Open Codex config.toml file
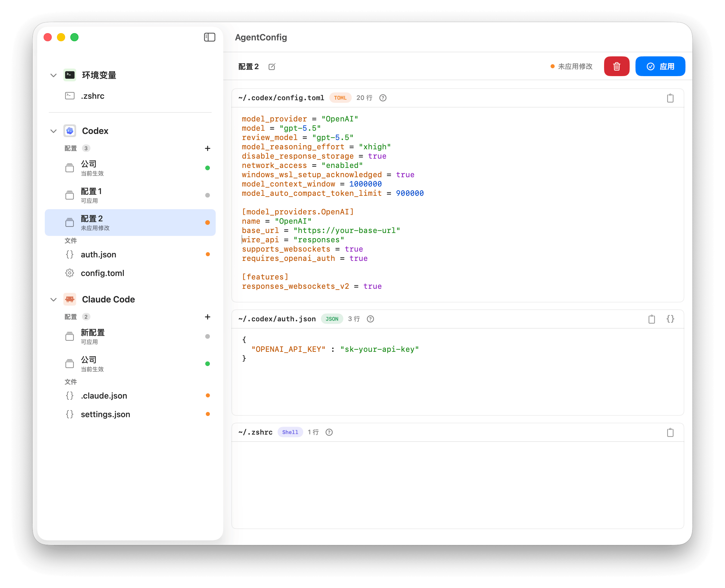The image size is (725, 588). point(130,273)
